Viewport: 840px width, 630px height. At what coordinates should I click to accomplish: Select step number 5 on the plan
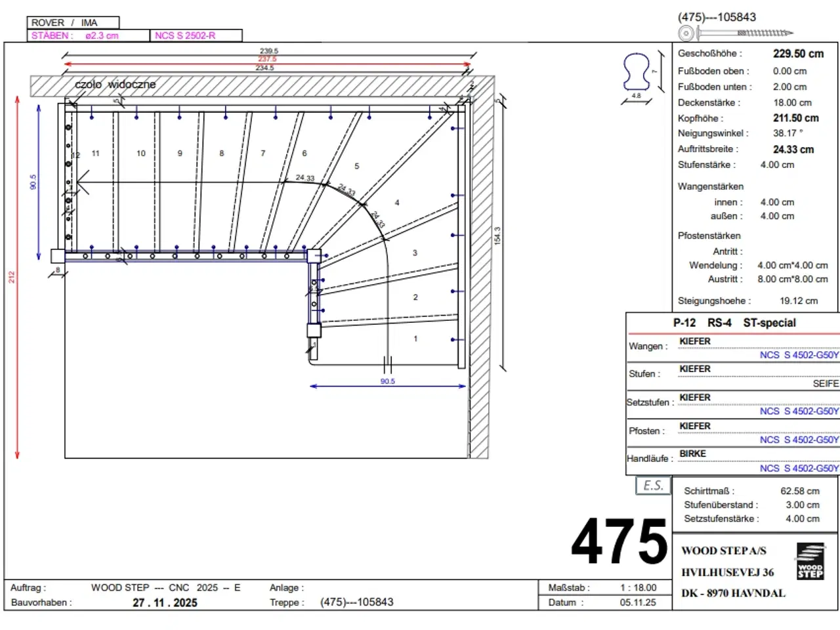[x=357, y=166]
